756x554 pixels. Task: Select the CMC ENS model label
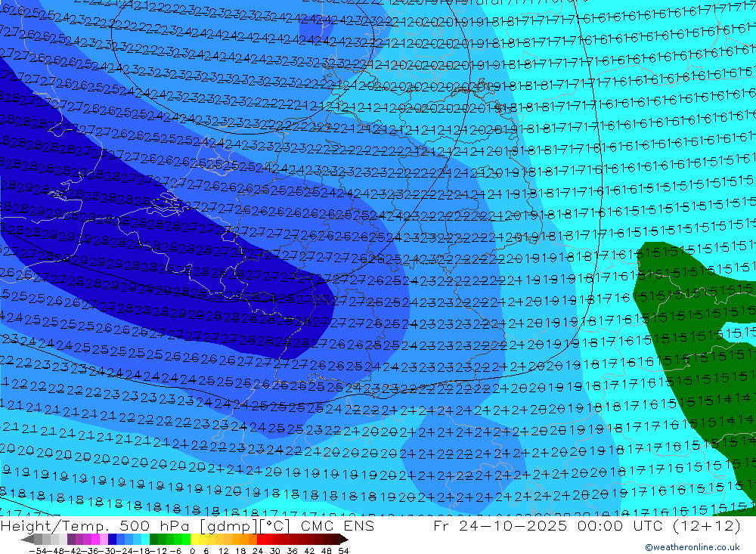pos(337,525)
